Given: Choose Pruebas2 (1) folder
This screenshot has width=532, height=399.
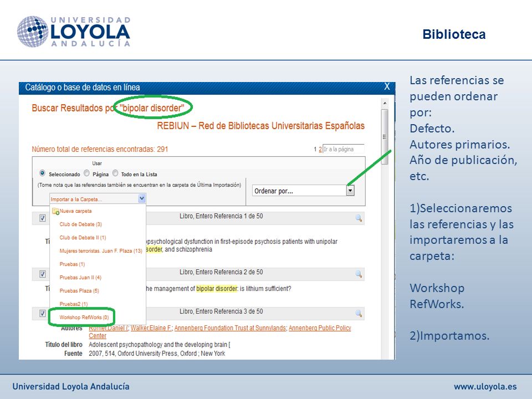Looking at the screenshot, I should (74, 304).
